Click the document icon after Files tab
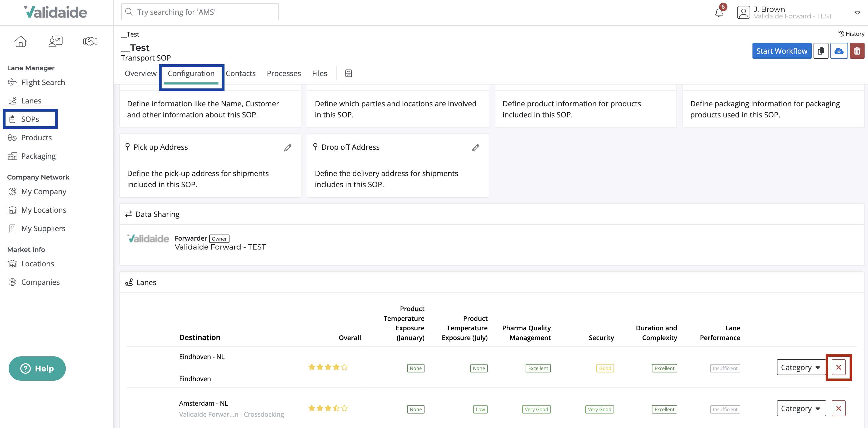Screen dimensions: 868x428 tap(348, 73)
